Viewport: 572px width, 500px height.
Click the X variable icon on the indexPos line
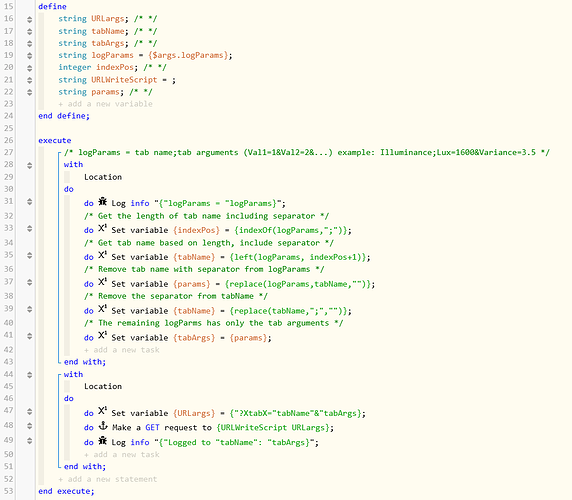click(x=102, y=228)
